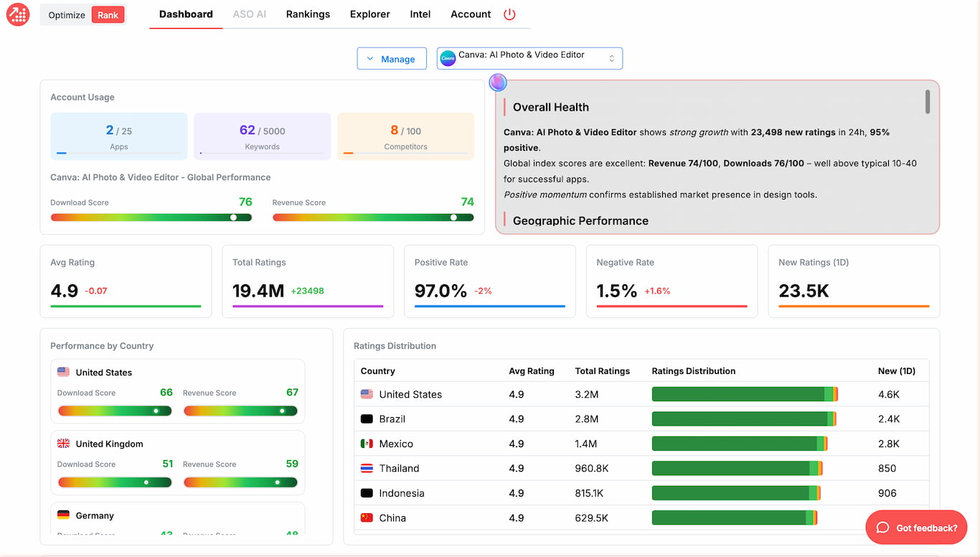Viewport: 980px width, 557px height.
Task: Click the global Download Score gradient bar
Action: [151, 217]
